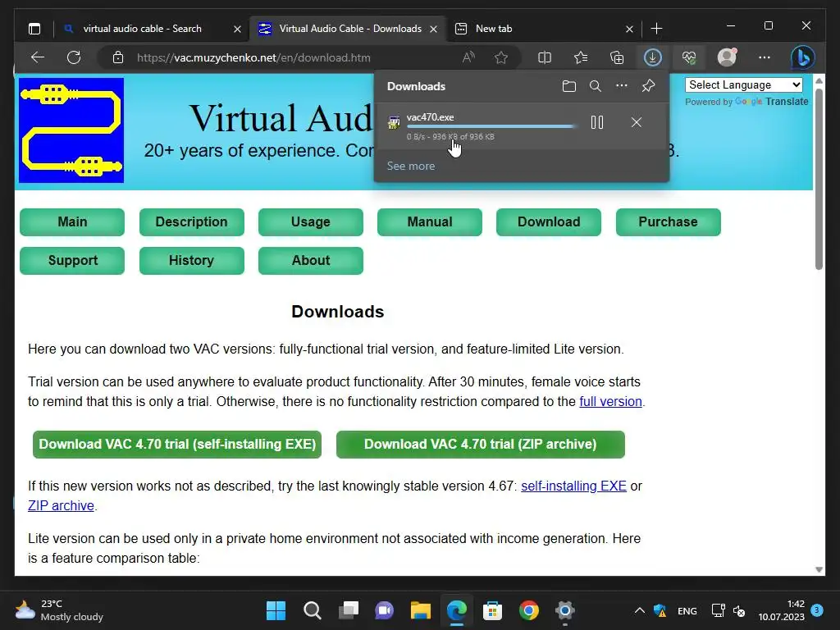
Task: Open the Download page button
Action: [549, 221]
